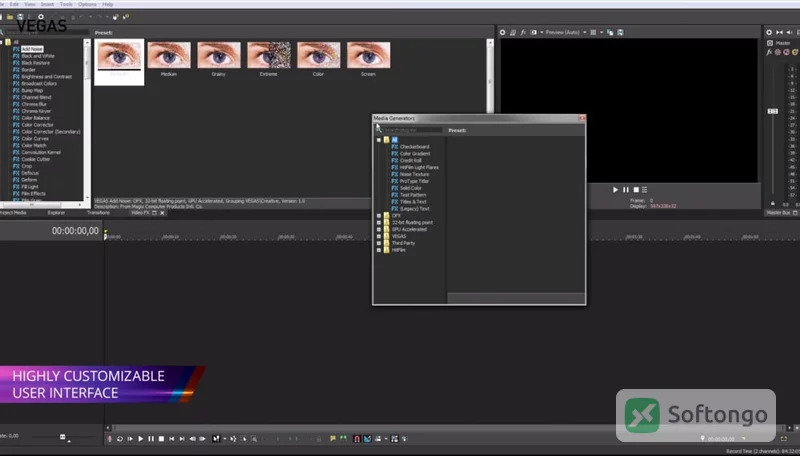The height and width of the screenshot is (456, 800).
Task: Select Credit Roll in Media Generators list
Action: (411, 161)
